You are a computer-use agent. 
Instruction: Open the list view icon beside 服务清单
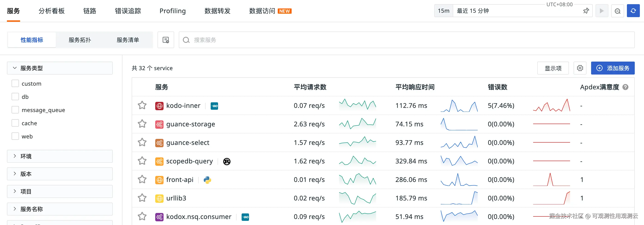pyautogui.click(x=166, y=40)
